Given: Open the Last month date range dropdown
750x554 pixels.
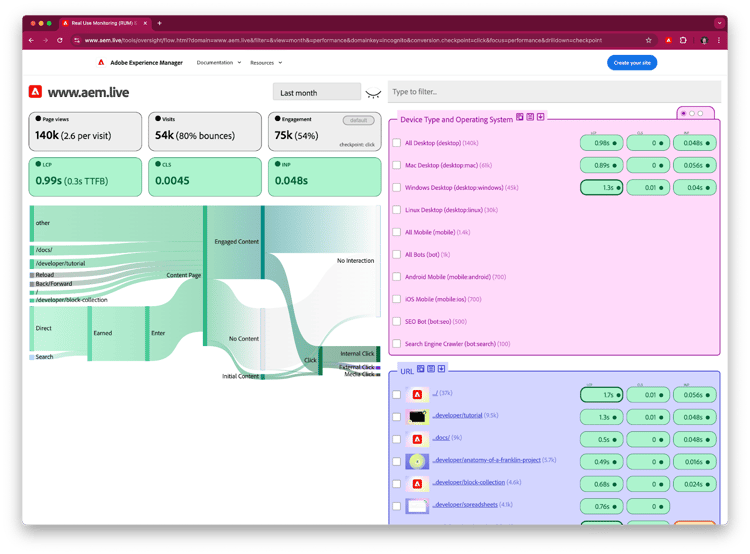Looking at the screenshot, I should [x=317, y=92].
